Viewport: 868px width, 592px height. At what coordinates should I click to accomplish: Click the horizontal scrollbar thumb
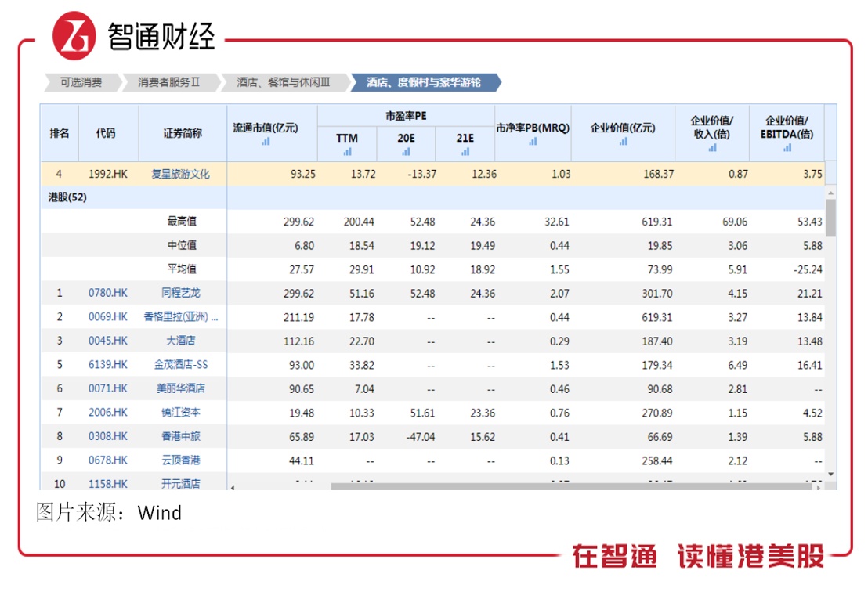pos(571,487)
